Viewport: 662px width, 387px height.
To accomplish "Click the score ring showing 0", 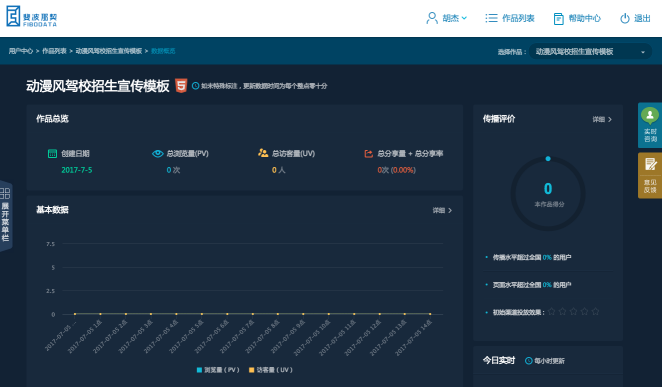I will point(548,194).
